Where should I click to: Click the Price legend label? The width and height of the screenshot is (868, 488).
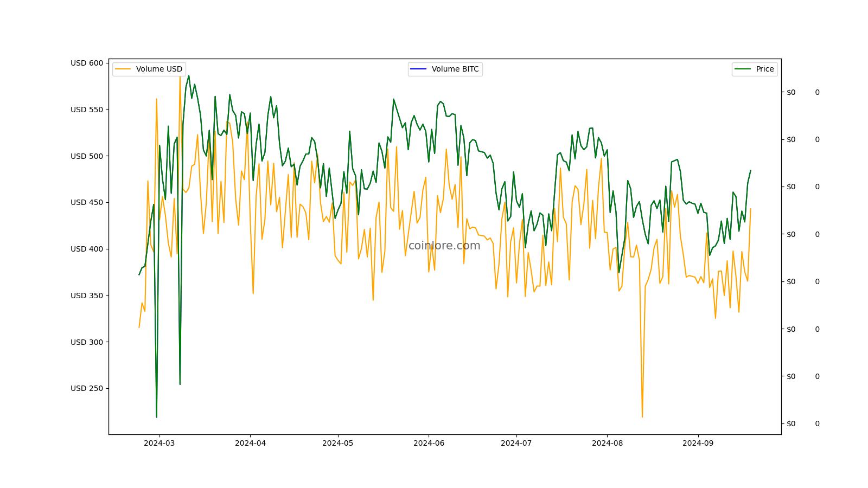[765, 69]
